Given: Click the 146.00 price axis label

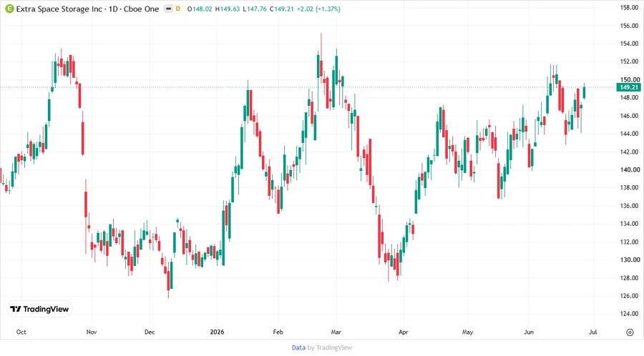Looking at the screenshot, I should coord(629,116).
